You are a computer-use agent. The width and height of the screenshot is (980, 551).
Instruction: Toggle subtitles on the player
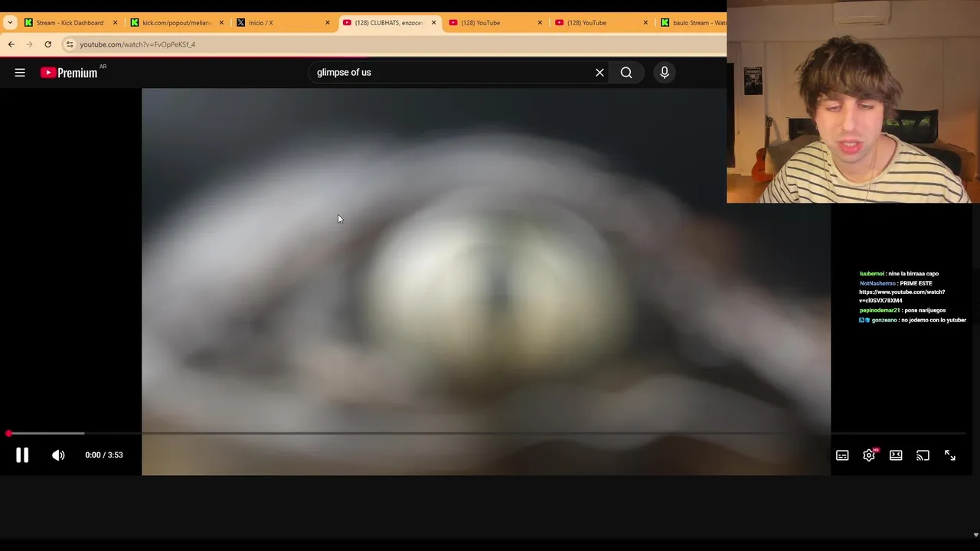coord(842,455)
